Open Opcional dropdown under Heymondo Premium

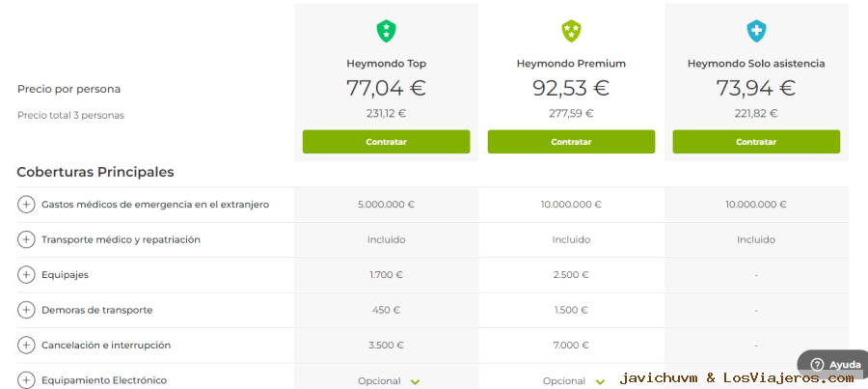574,381
